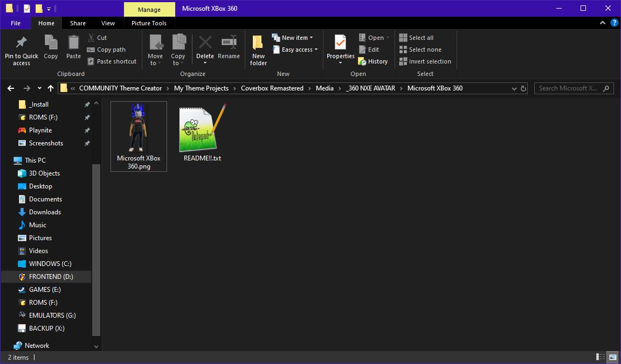Screen dimensions: 621x364
Task: Click the Copy ribbon icon in Clipboard
Action: pyautogui.click(x=51, y=47)
